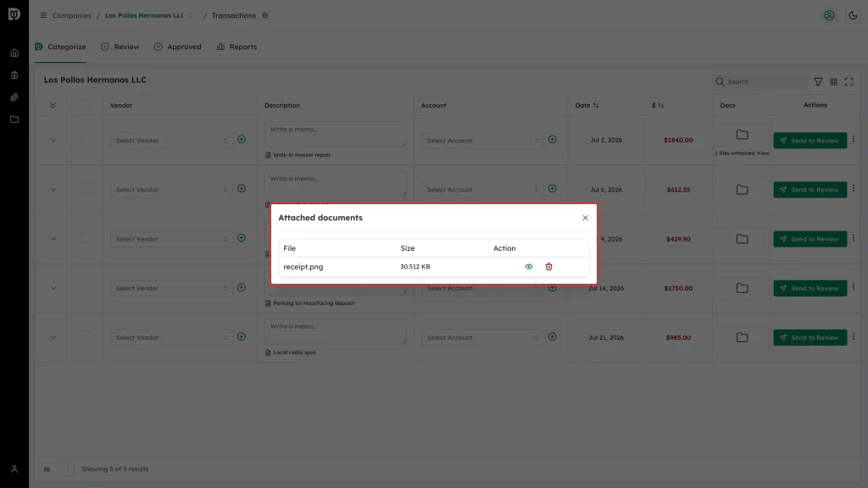The image size is (868, 488).
Task: Open Select Vendor dropdown in Jul 2 row
Action: 171,141
